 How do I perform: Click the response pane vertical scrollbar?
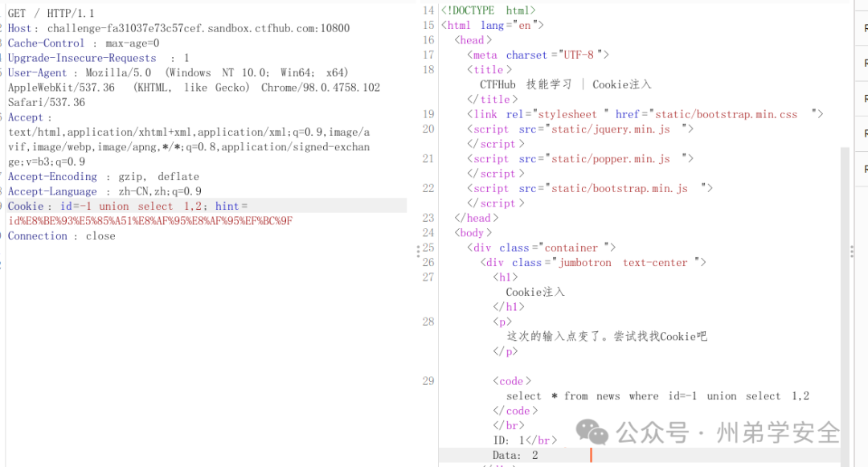coord(845,306)
